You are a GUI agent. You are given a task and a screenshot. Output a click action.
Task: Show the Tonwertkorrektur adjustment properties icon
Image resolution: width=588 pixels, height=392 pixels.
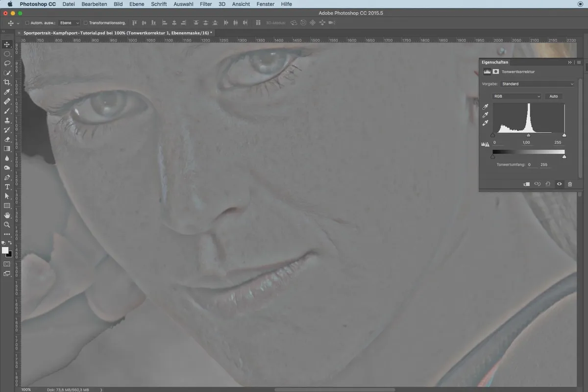(487, 72)
